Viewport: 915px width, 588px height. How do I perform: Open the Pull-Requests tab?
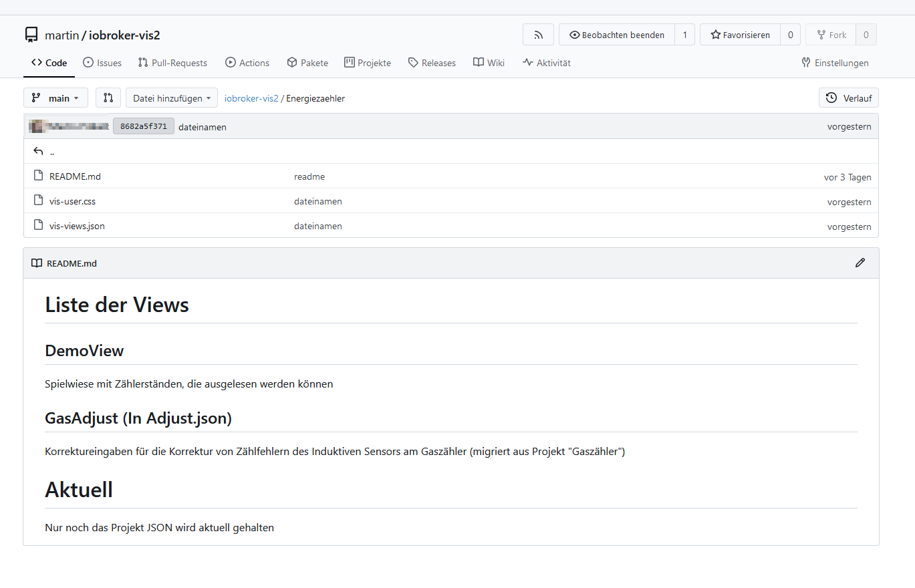click(x=172, y=63)
